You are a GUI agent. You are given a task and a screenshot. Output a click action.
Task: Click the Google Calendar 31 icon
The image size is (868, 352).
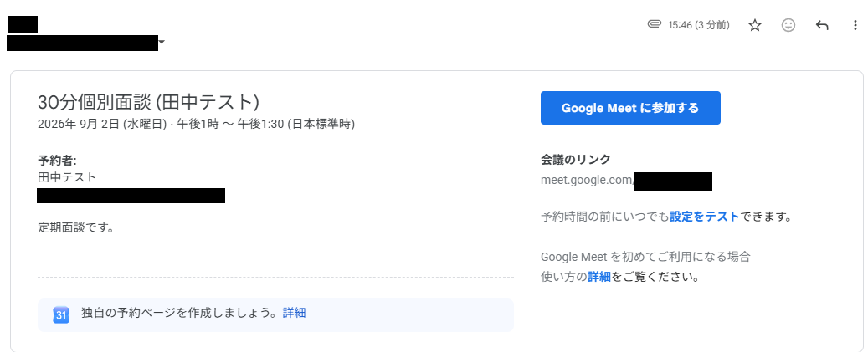(61, 314)
